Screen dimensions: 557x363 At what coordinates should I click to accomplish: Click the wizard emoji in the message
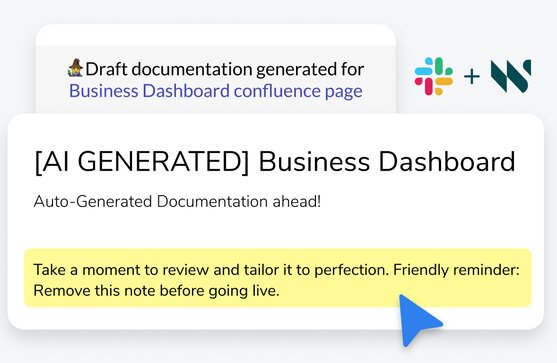tap(76, 68)
